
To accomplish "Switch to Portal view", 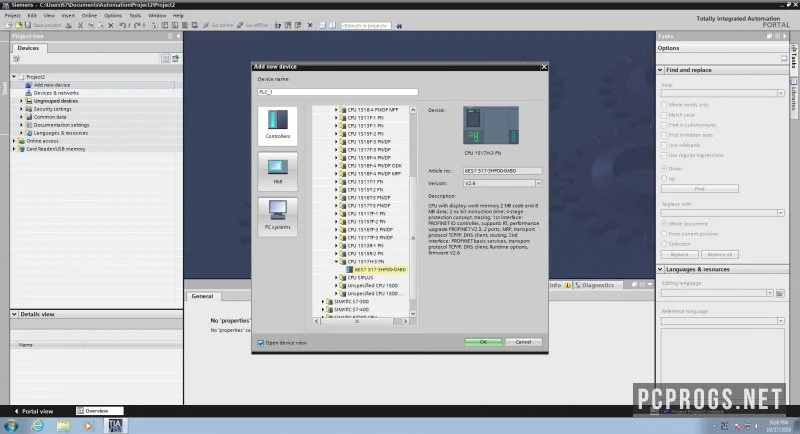I will pyautogui.click(x=34, y=411).
